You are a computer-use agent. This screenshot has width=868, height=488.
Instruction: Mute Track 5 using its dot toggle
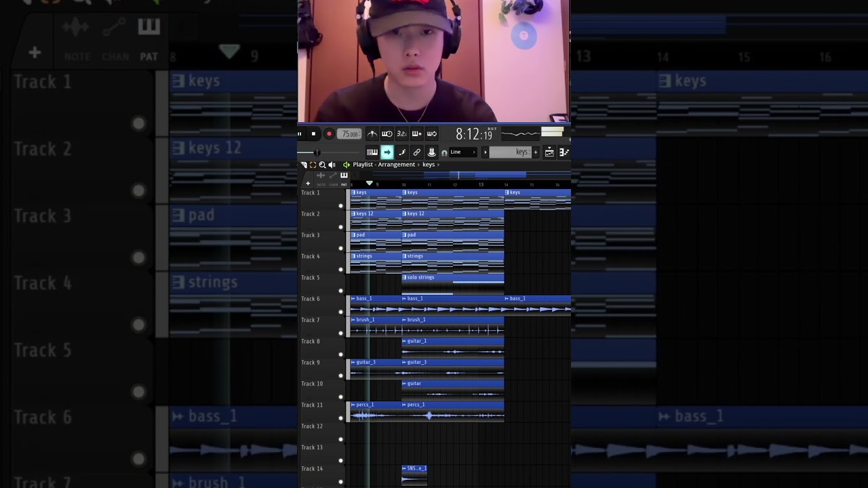341,291
